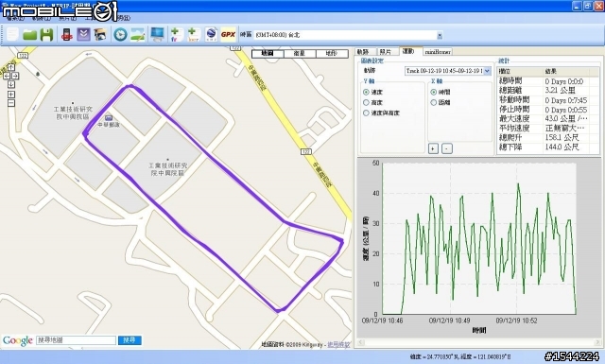Viewport: 605px width, 364px height.
Task: Click the chart zoom-in + button
Action: (x=433, y=148)
